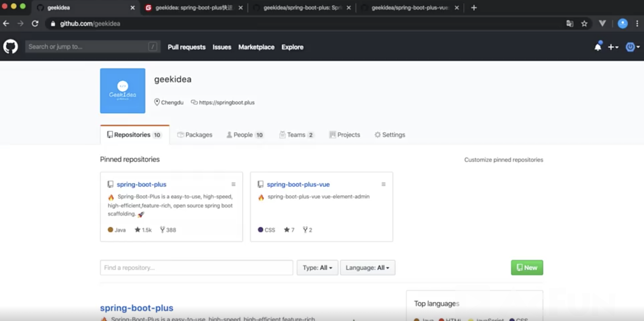
Task: Open the Type: All dropdown
Action: point(317,268)
